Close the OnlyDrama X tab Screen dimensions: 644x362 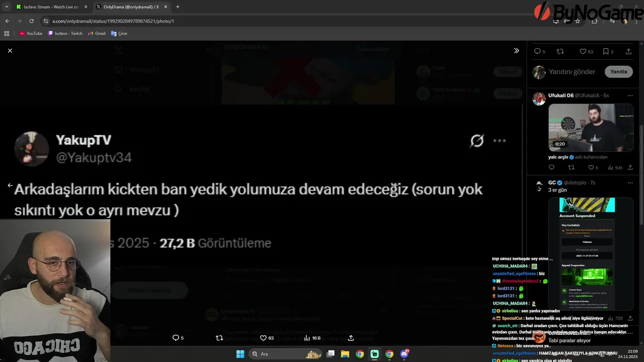(x=166, y=7)
